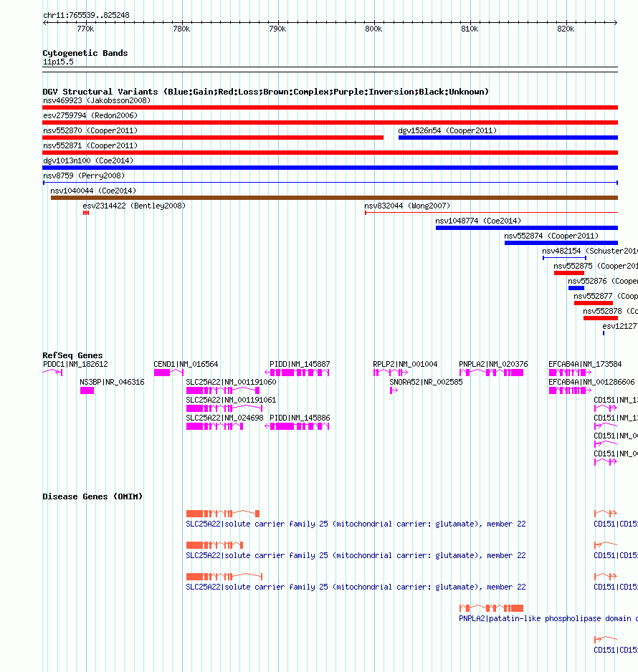Click the PNPLA2|NM_020376 RefSeq gene glyph
Image resolution: width=638 pixels, height=672 pixels.
(491, 373)
